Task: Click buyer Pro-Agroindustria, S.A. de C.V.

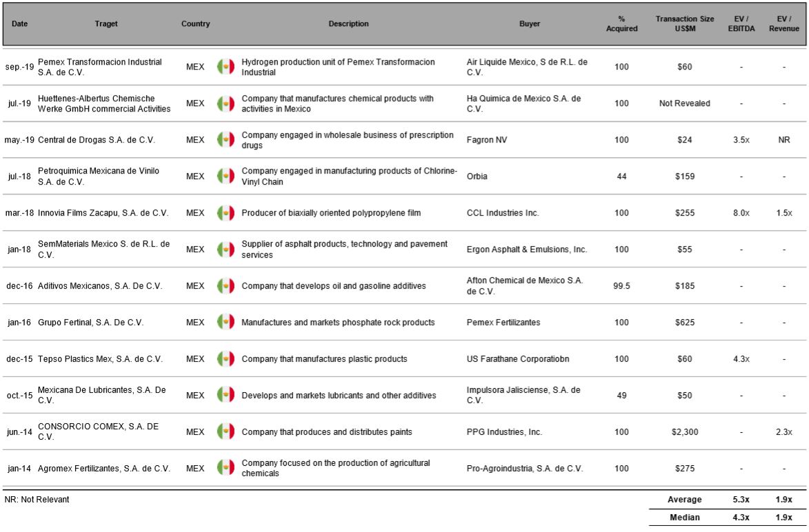Action: tap(525, 468)
